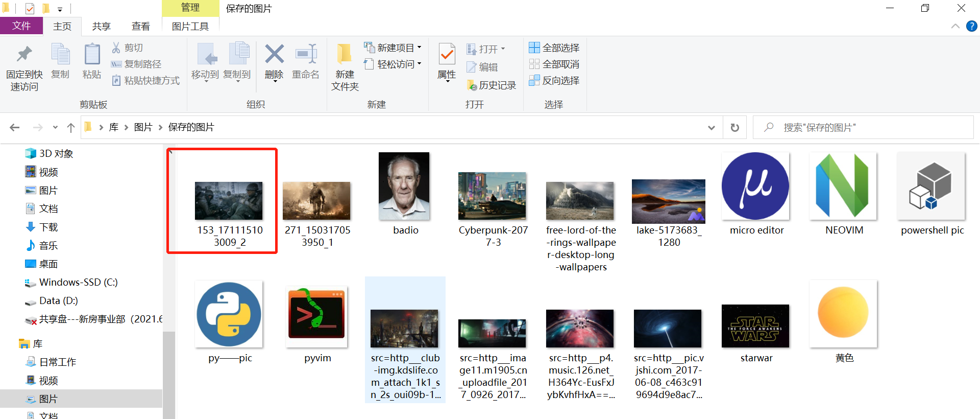Image resolution: width=980 pixels, height=419 pixels.
Task: Refresh the current folder view
Action: click(x=735, y=127)
